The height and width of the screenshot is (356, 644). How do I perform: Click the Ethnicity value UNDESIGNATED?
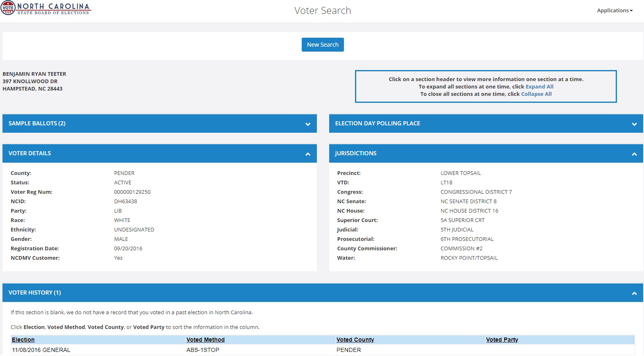(x=134, y=230)
